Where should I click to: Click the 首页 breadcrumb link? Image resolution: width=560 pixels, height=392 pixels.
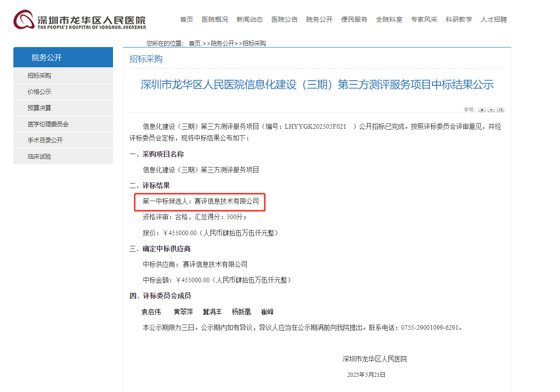click(x=194, y=43)
